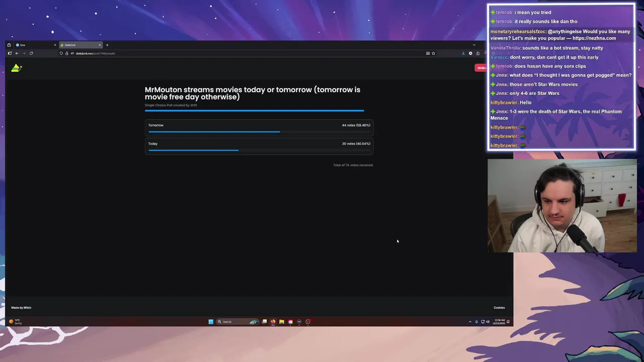Open the Firefox view icon at top left

(9, 45)
